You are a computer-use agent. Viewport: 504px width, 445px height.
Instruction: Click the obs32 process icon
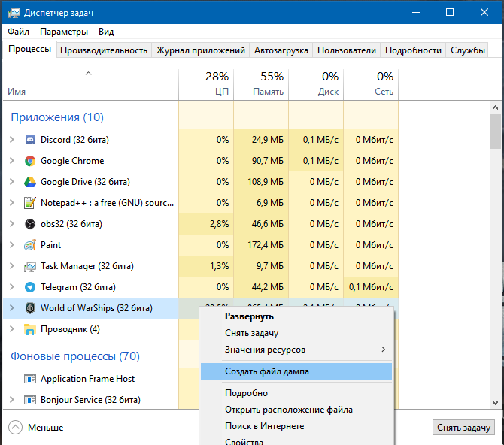point(30,224)
